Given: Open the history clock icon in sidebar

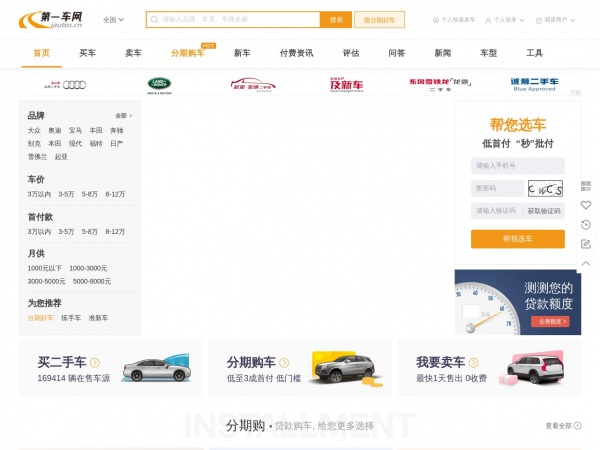Looking at the screenshot, I should [x=586, y=225].
